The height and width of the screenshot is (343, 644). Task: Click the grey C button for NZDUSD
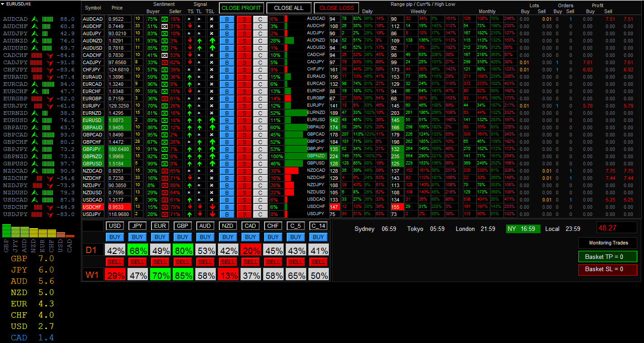coord(260,193)
